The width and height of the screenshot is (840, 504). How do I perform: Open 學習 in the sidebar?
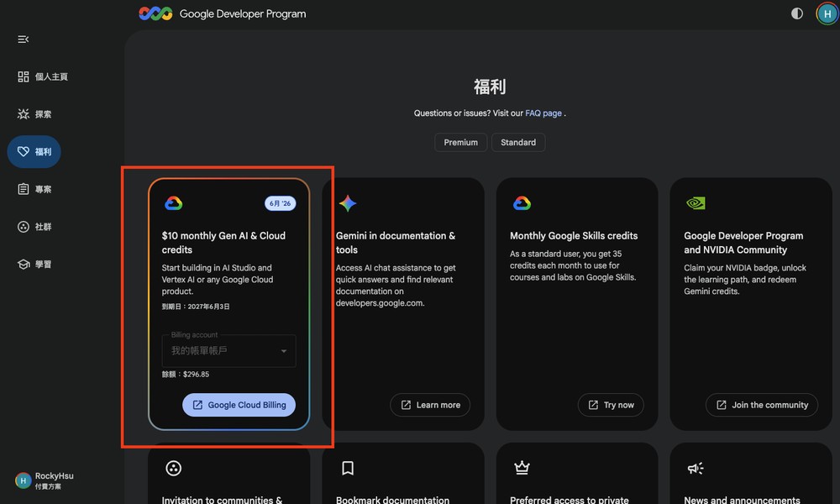tap(34, 264)
